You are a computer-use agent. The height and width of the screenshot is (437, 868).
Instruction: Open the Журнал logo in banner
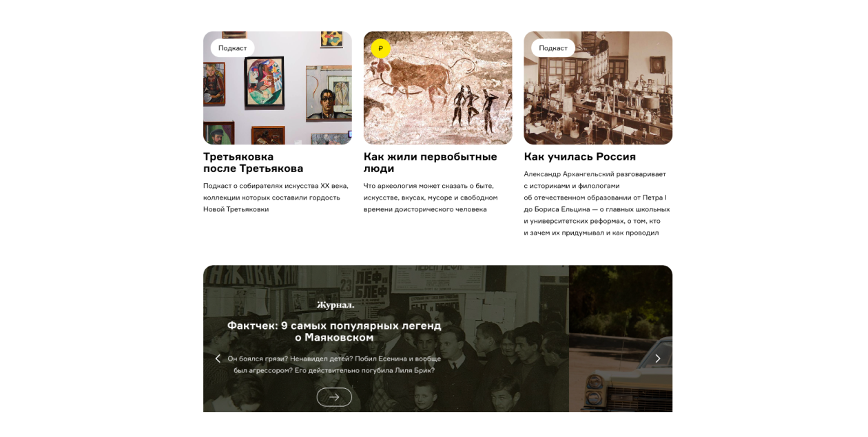tap(335, 305)
